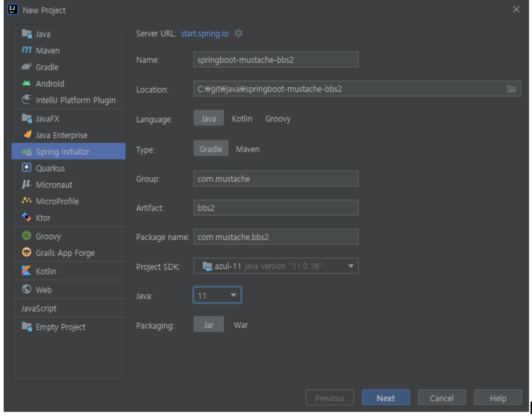Select IntelliJ Platform Plugin label

[75, 100]
